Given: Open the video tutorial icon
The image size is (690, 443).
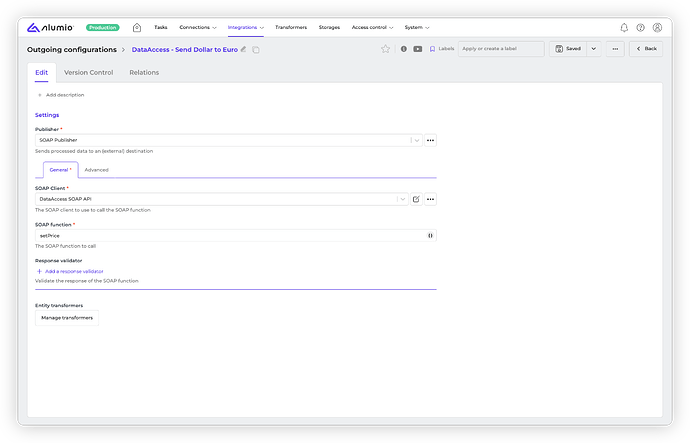Looking at the screenshot, I should pos(418,49).
